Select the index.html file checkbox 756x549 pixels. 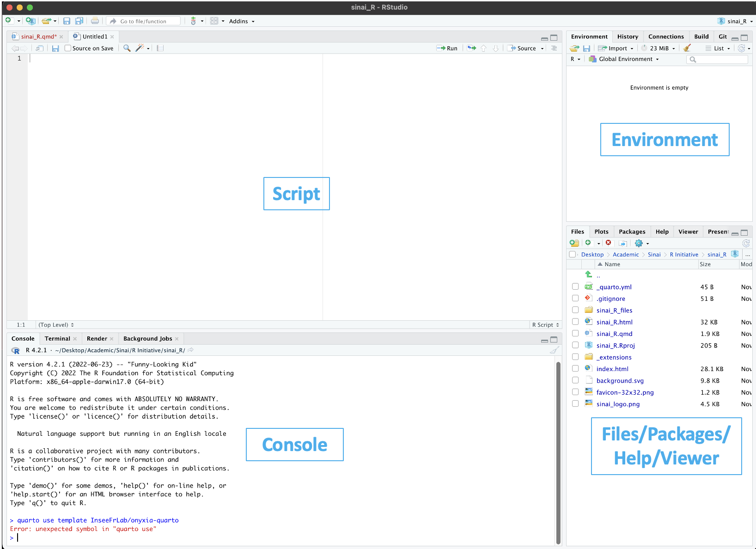(575, 368)
